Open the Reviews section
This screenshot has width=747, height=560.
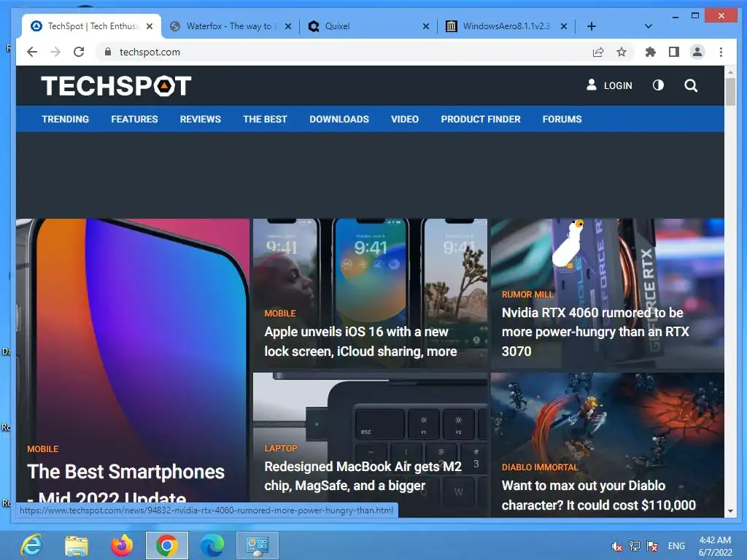tap(200, 119)
